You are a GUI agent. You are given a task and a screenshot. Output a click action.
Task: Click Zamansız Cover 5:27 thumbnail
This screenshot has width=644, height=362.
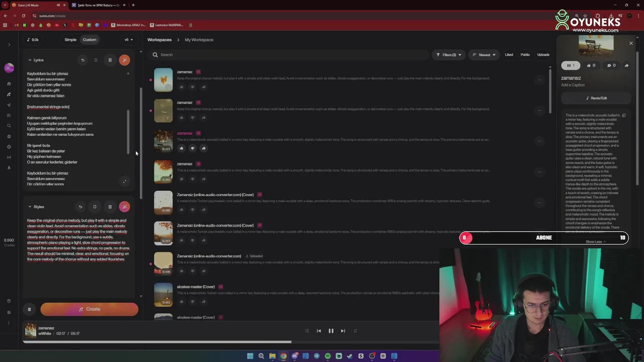click(x=163, y=233)
